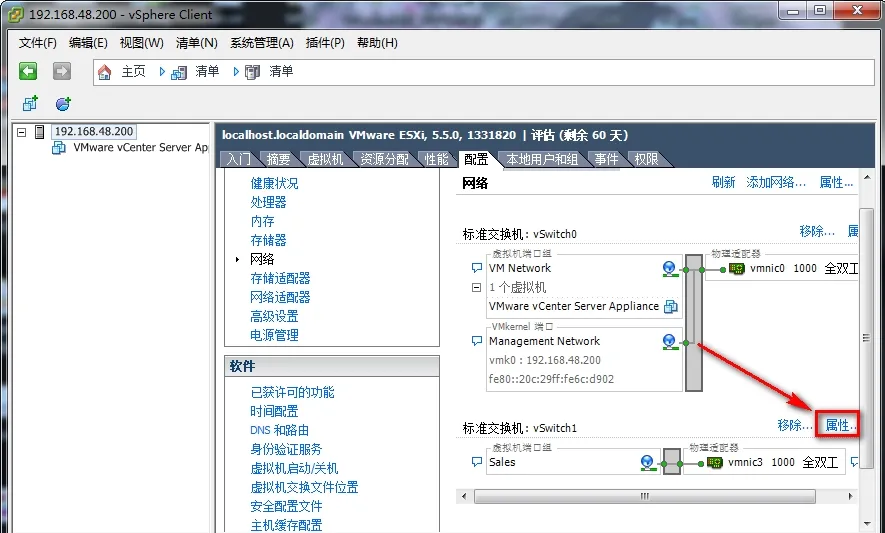Click the vmnic0 network adapter icon

737,269
